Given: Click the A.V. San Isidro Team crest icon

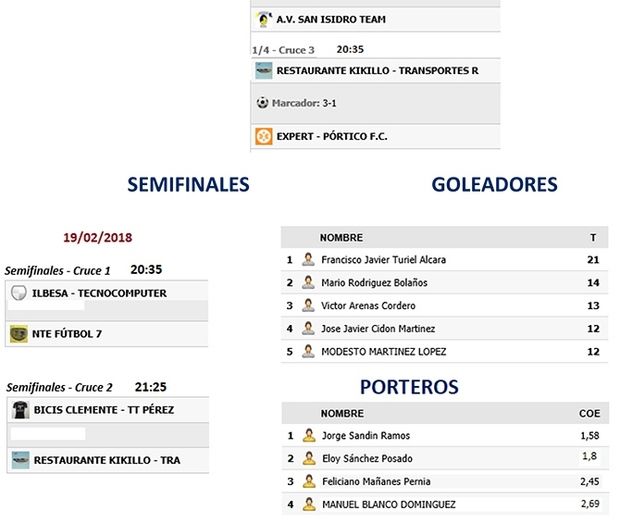Looking at the screenshot, I should point(263,19).
